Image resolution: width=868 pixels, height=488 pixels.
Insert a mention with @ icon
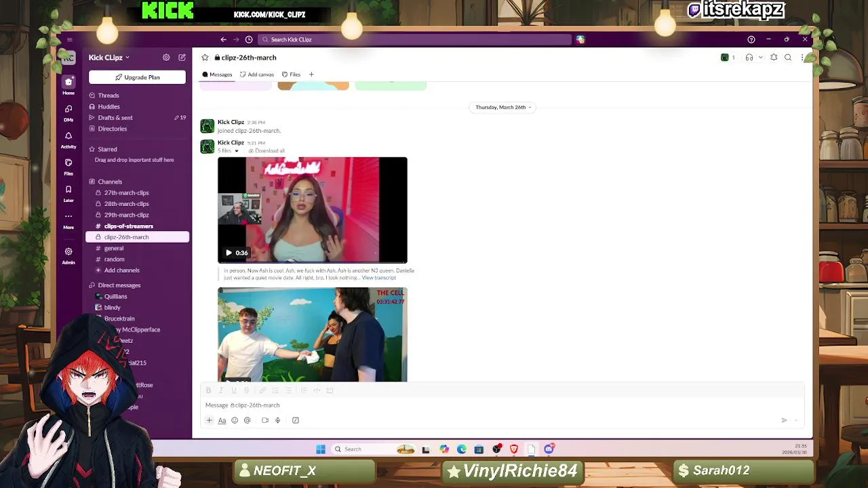[x=248, y=420]
